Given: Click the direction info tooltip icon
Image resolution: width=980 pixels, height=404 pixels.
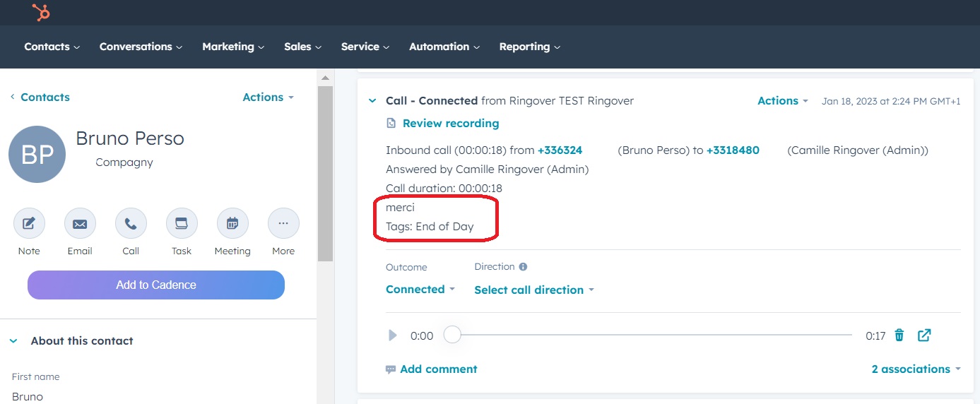Looking at the screenshot, I should pos(523,267).
